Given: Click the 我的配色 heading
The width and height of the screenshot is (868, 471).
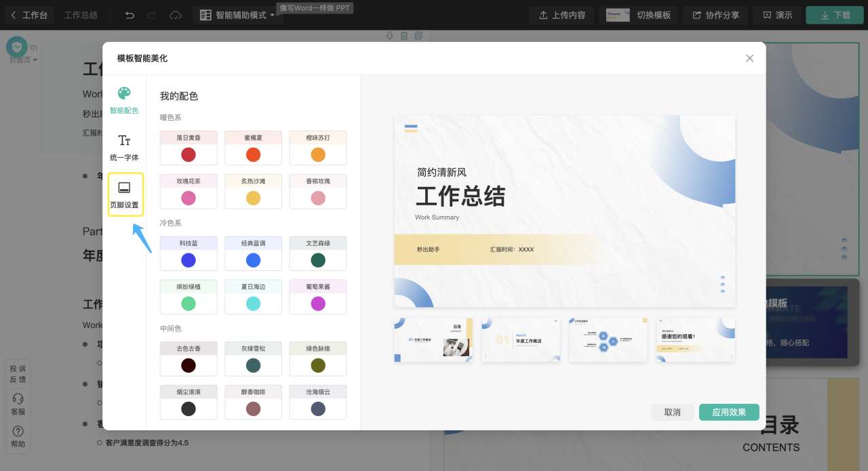Looking at the screenshot, I should pos(179,96).
